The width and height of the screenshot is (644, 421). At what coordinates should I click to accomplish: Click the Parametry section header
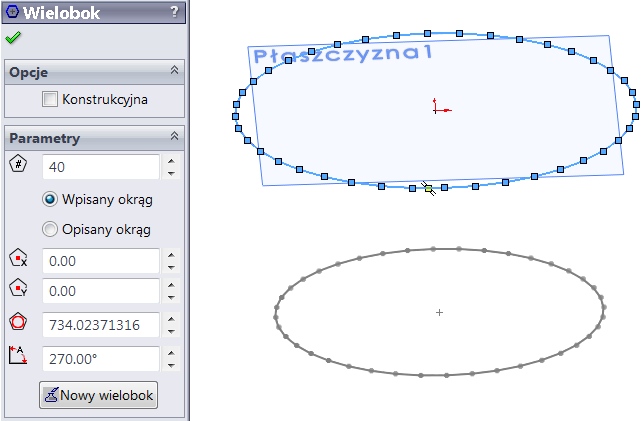(94, 138)
